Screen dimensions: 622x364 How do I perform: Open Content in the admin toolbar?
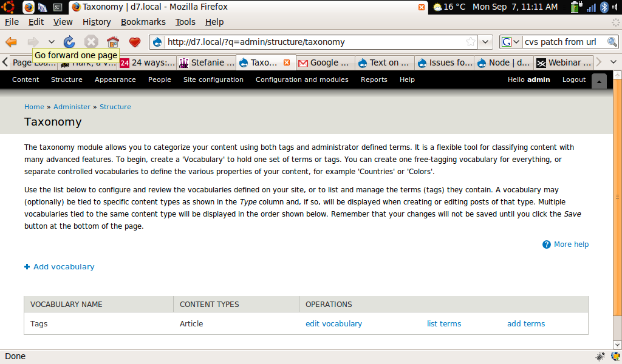26,79
